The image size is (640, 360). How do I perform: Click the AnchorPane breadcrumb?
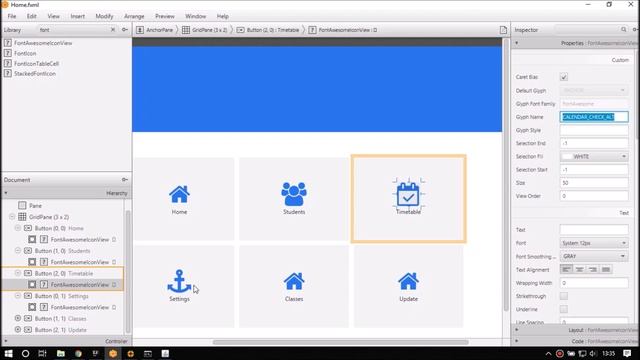[x=155, y=30]
